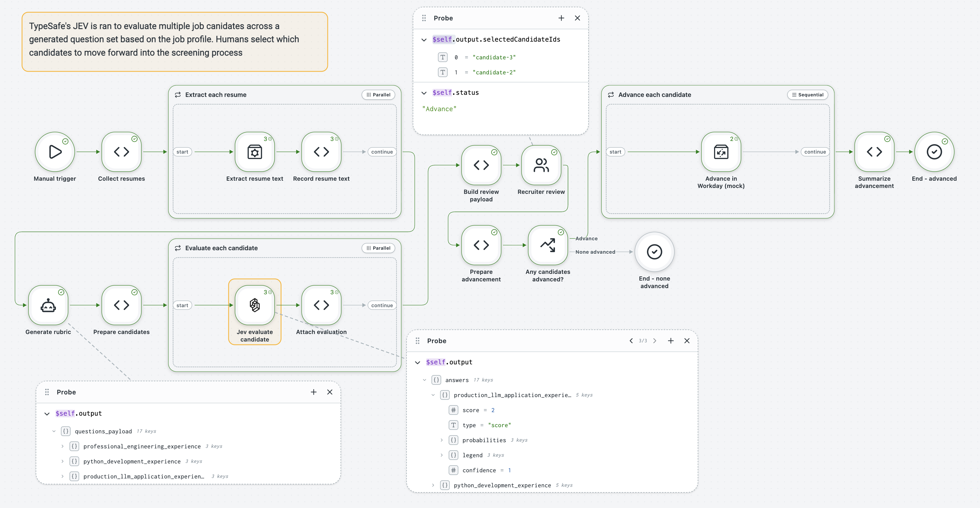Toggle Parallel mode on Extract each resume
This screenshot has height=508, width=980.
click(378, 95)
